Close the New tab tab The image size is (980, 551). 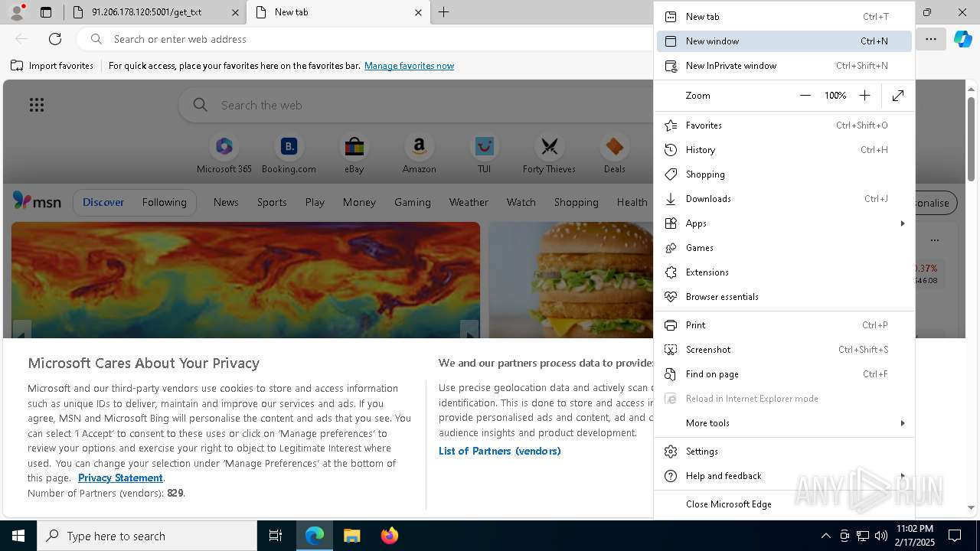point(418,12)
